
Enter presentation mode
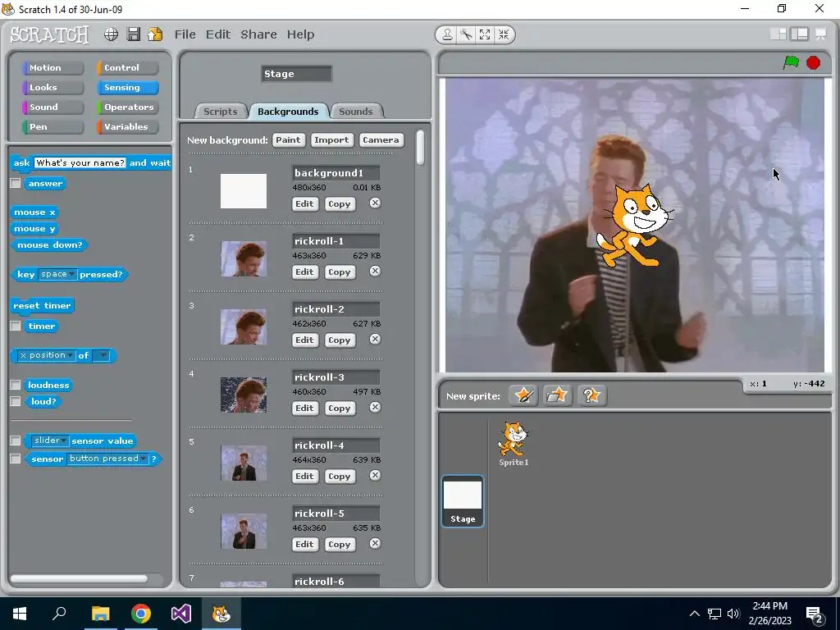pos(820,34)
